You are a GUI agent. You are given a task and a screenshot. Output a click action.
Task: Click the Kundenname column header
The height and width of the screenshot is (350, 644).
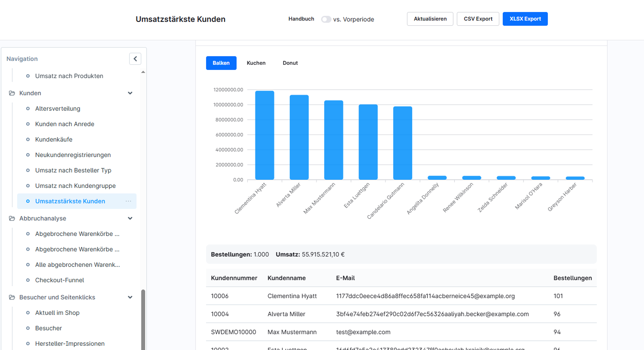286,278
